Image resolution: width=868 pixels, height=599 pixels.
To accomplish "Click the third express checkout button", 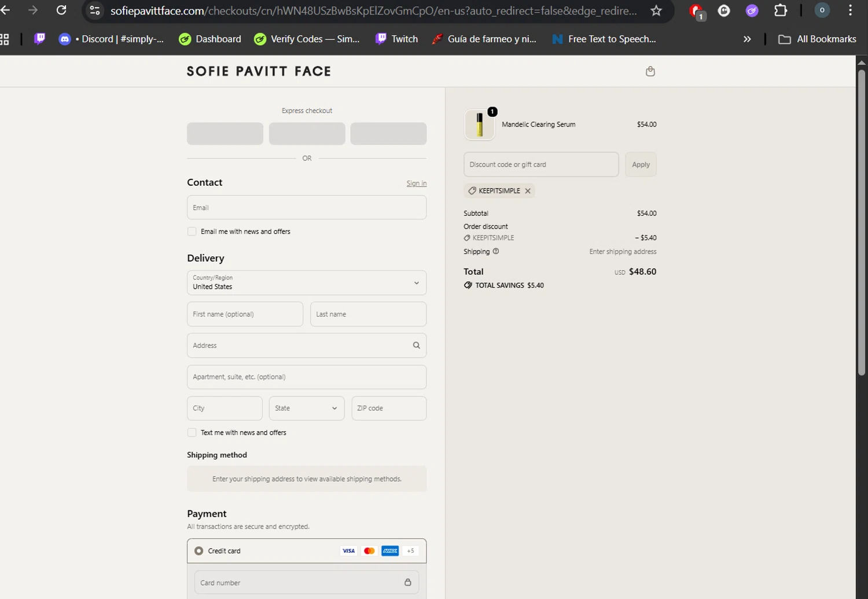I will (389, 134).
